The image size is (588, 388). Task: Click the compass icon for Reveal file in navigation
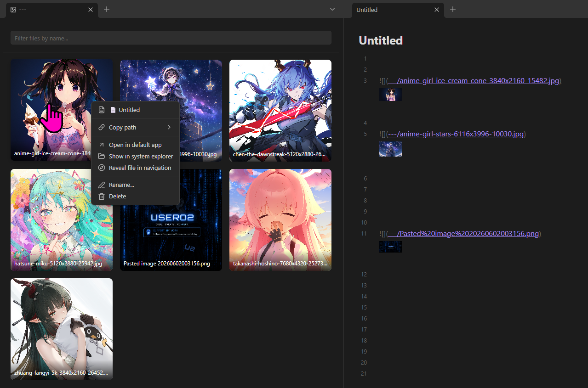click(x=102, y=168)
